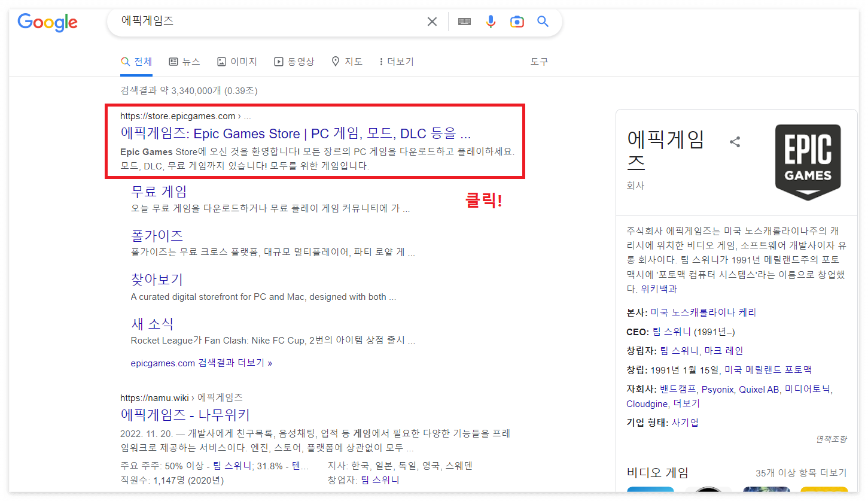Click the share icon next to 에픽게임즈
Screen dimensions: 868x501
pyautogui.click(x=735, y=142)
